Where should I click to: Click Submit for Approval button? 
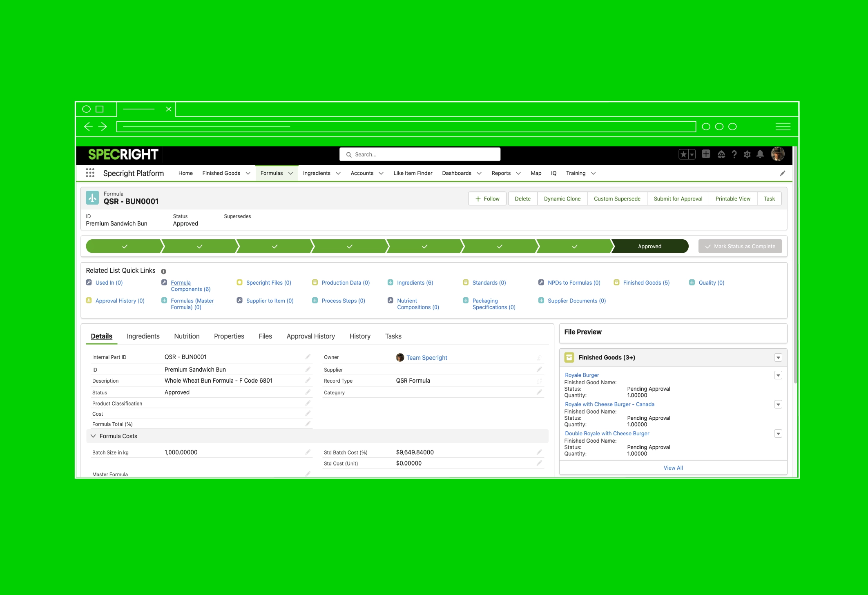(678, 199)
